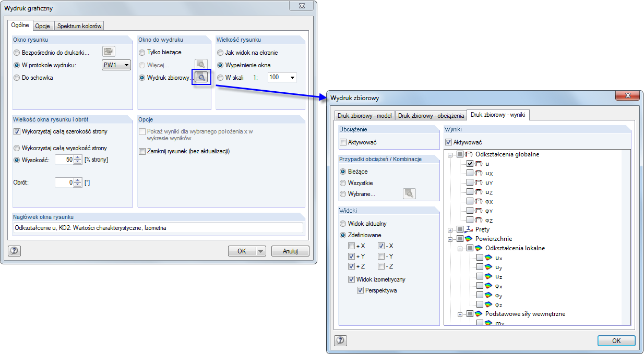Choose W skali radio option
The height and width of the screenshot is (354, 644).
(221, 77)
